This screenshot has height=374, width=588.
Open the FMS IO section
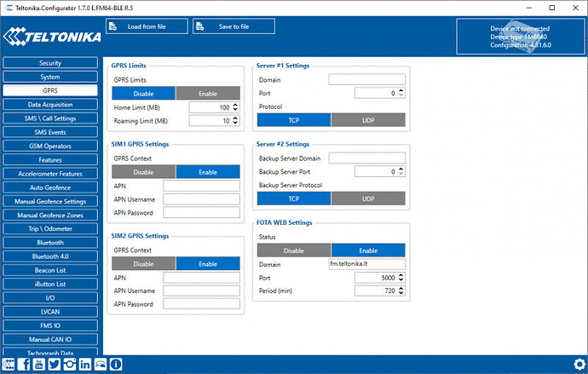pyautogui.click(x=50, y=325)
